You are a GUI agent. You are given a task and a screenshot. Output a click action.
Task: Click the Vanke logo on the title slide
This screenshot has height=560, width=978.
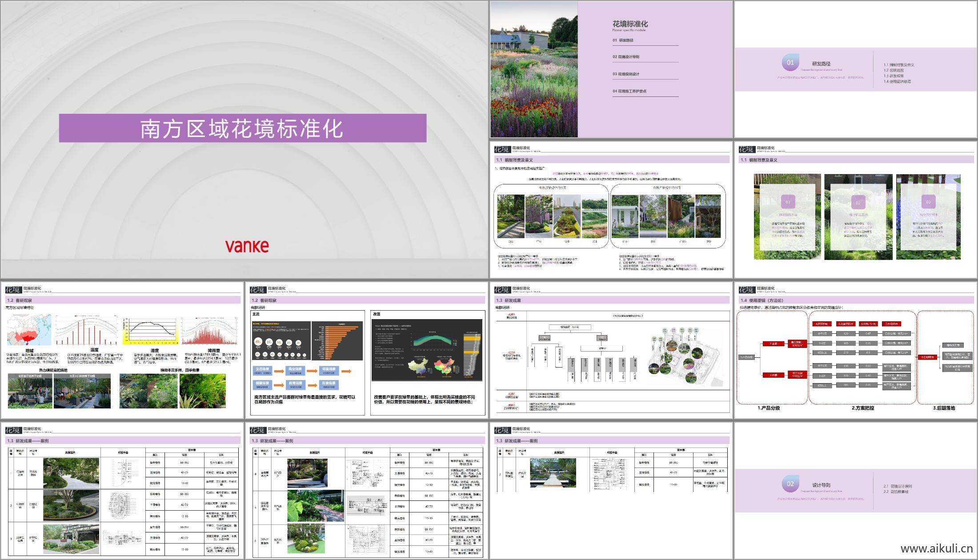248,245
